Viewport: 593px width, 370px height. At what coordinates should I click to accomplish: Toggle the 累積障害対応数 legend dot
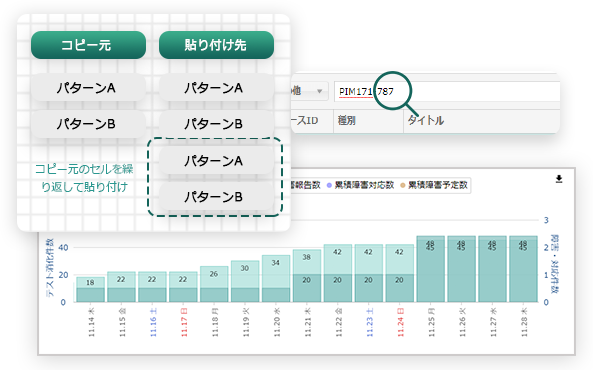point(329,185)
